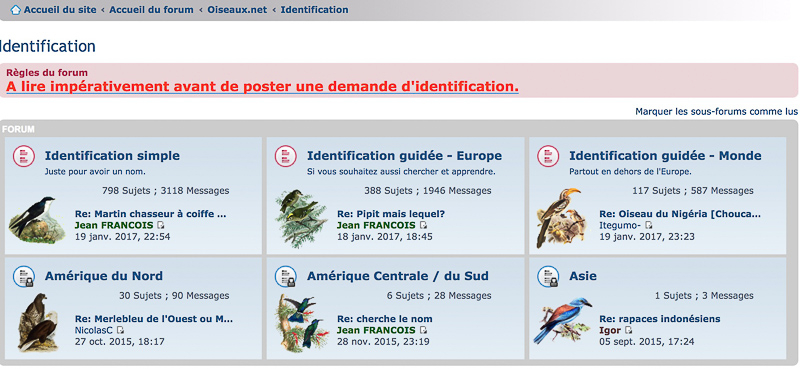This screenshot has height=369, width=800.
Task: Click the home icon beside Accueil du site
Action: point(16,10)
